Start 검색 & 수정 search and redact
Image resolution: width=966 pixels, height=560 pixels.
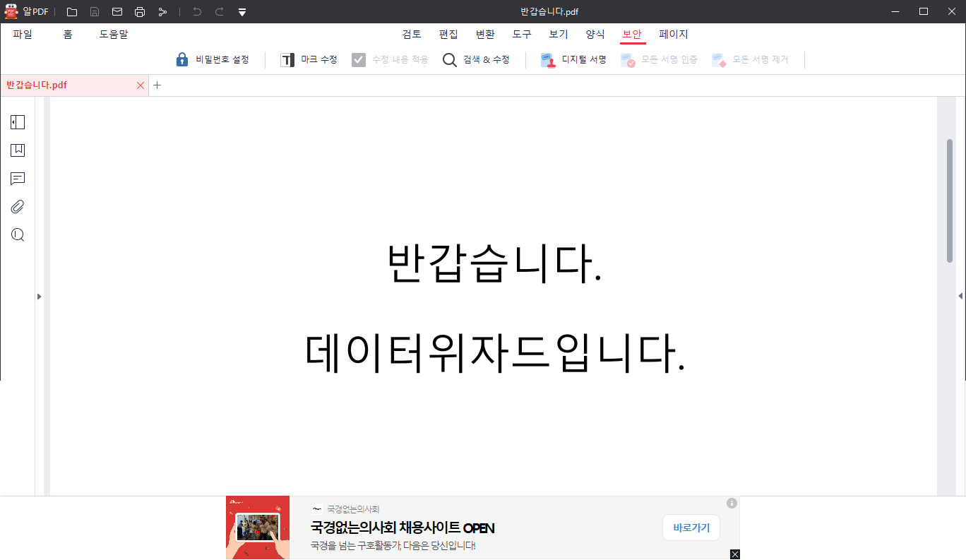click(x=476, y=59)
